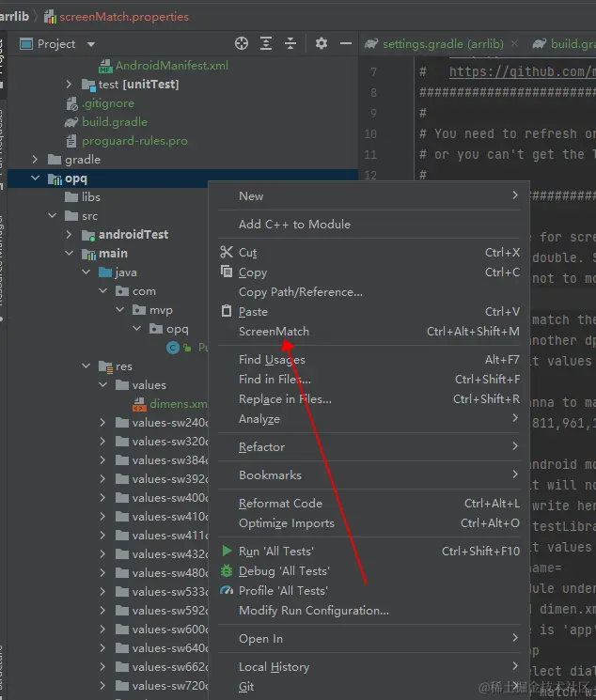Viewport: 596px width, 700px height.
Task: Select the mvp package in tree
Action: coord(161,310)
